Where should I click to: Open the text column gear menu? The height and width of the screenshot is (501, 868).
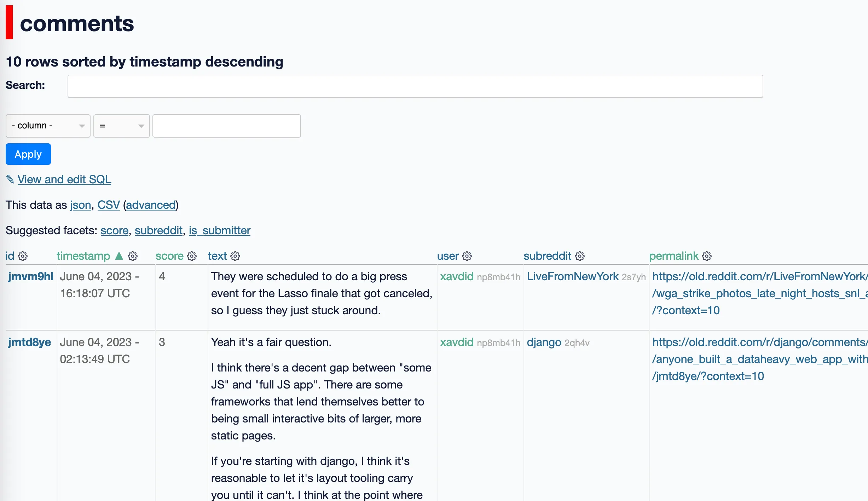tap(235, 256)
